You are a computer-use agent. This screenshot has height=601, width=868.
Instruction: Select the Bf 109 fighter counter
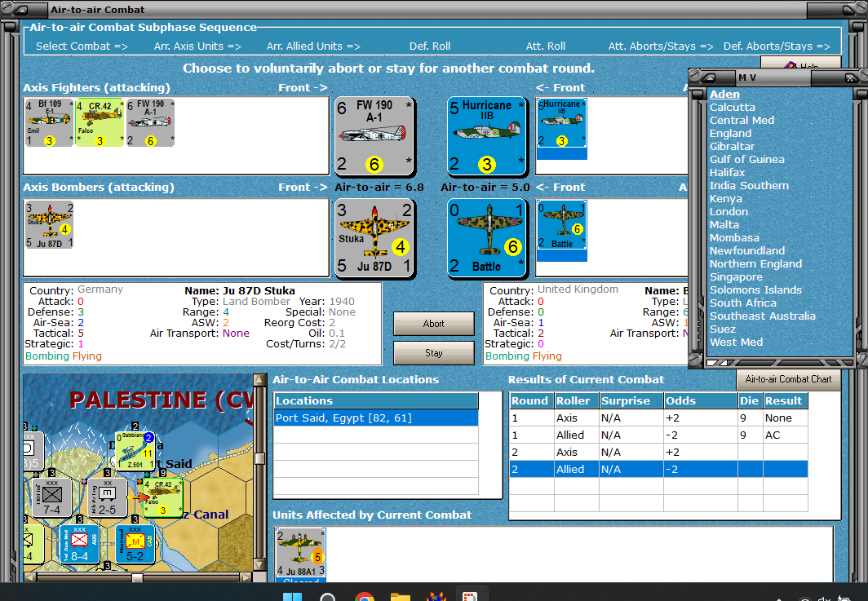point(49,123)
